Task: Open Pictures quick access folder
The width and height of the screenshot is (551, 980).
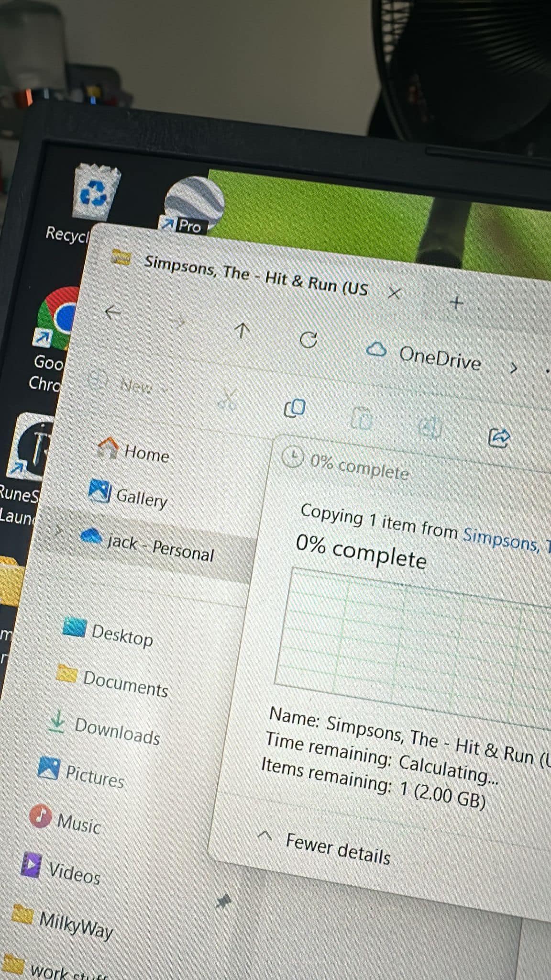Action: tap(81, 773)
